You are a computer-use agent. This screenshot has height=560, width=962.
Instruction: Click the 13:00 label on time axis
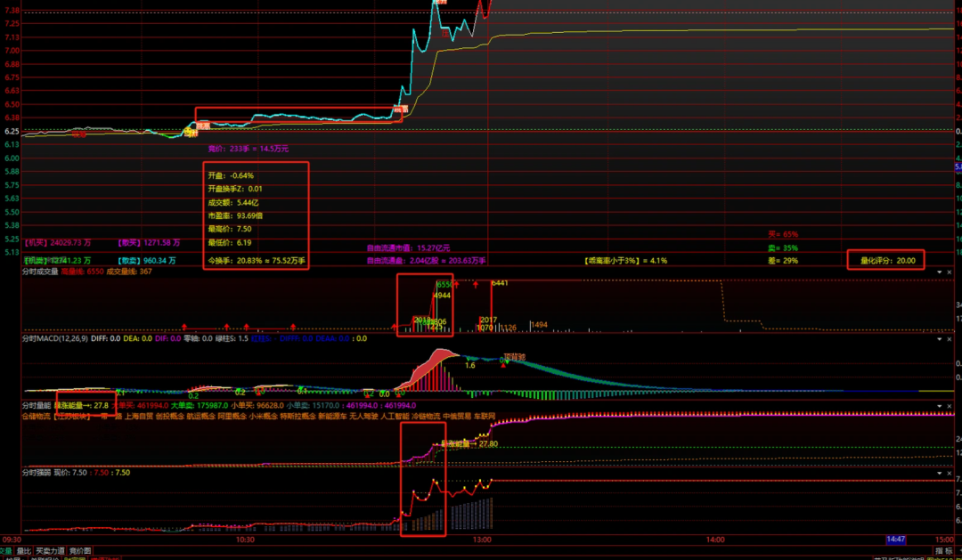(x=482, y=540)
